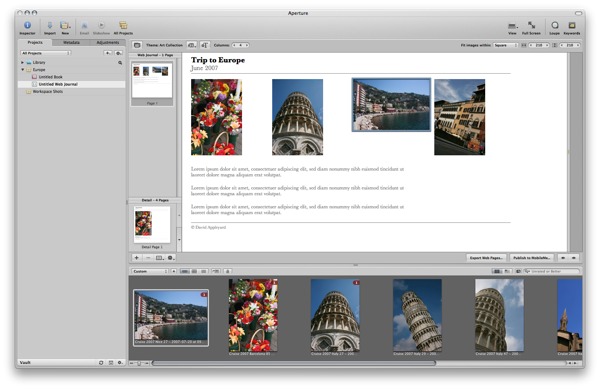The height and width of the screenshot is (389, 600).
Task: Select the Europe project
Action: (39, 70)
